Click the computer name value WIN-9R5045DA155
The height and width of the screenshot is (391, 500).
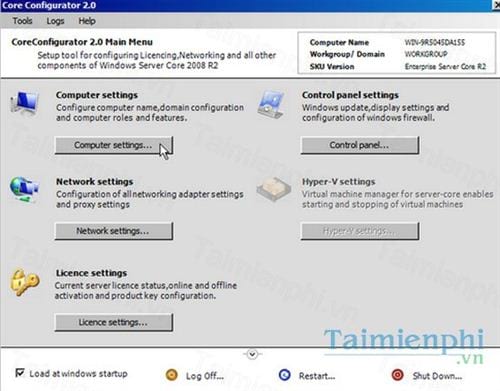(434, 42)
